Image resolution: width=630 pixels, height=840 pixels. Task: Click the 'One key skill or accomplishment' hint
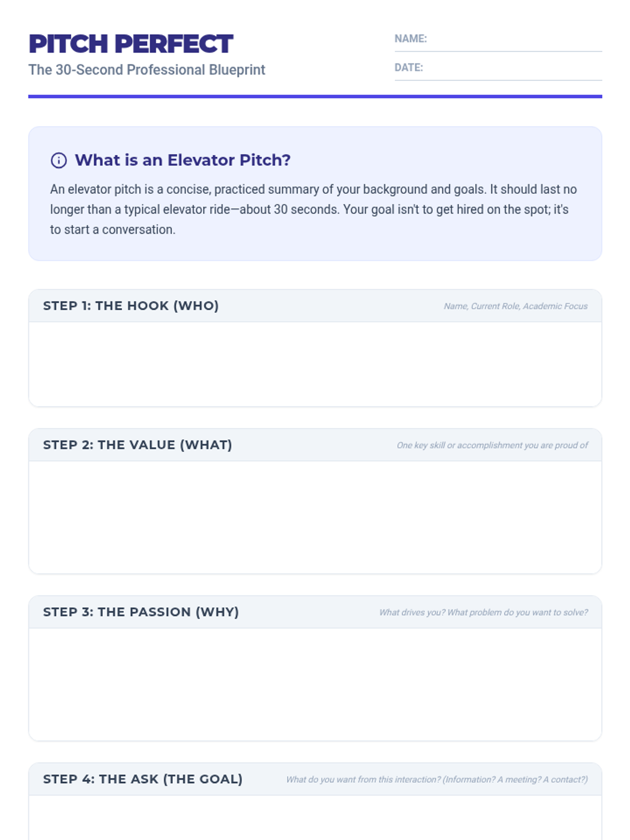coord(492,445)
